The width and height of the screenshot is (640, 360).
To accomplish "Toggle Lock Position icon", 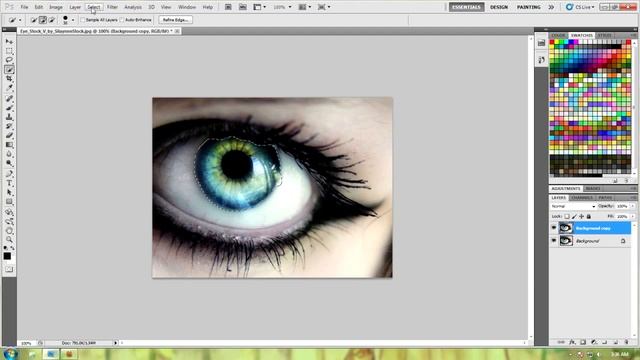I will tap(581, 216).
